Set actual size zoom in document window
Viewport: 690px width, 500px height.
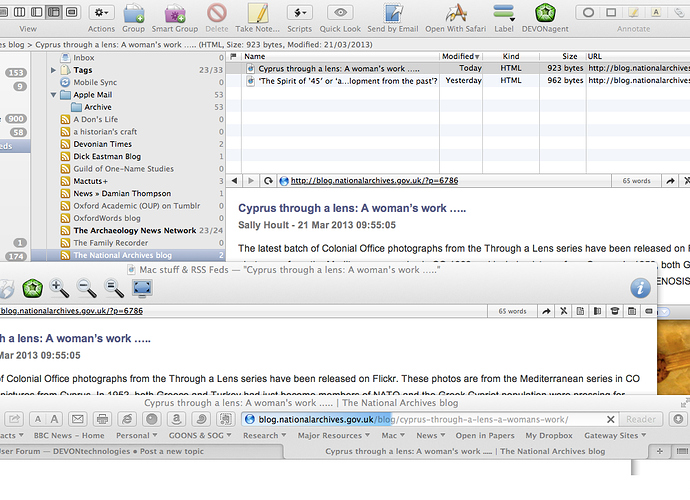pyautogui.click(x=114, y=288)
